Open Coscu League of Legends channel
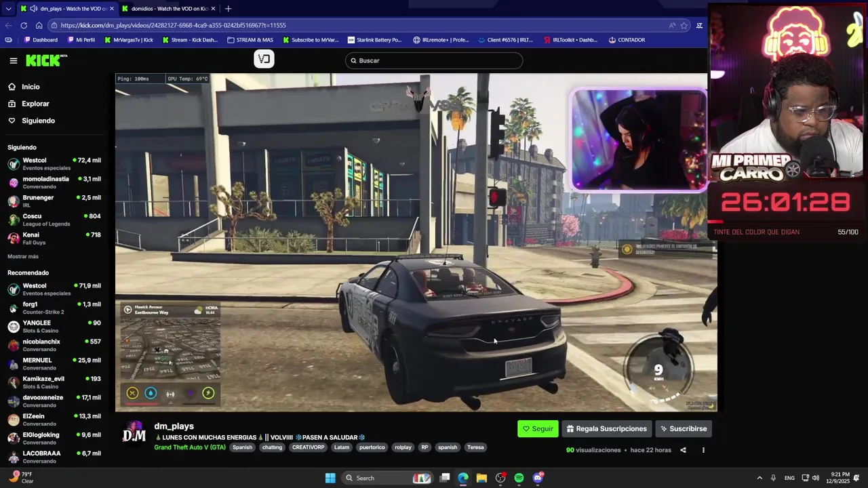The image size is (868, 488). click(x=54, y=220)
